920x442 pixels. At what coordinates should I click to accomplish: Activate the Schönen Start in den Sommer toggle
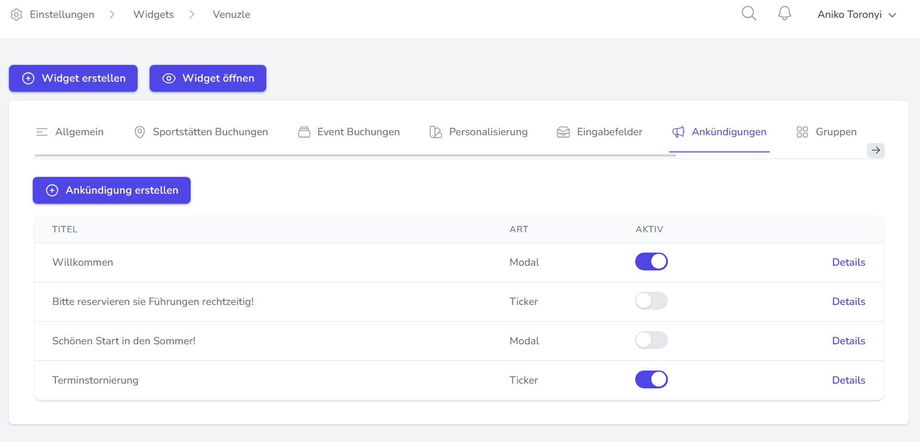[651, 340]
